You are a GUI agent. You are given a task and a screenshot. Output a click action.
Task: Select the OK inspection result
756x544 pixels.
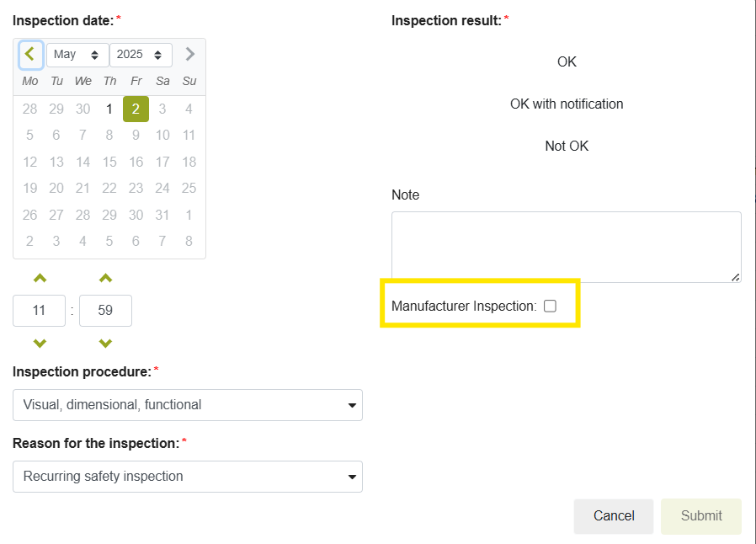pos(567,62)
